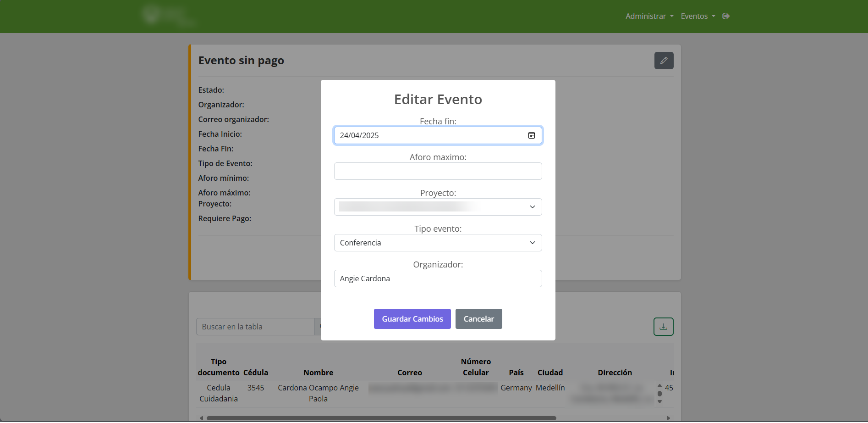Click the Buscar en la tabla search box

point(255,327)
